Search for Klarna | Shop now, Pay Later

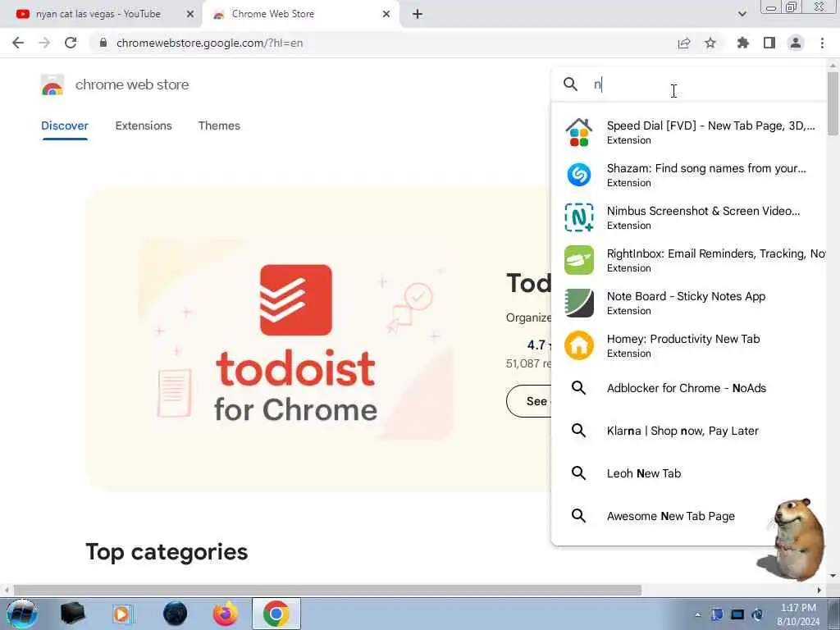tap(689, 431)
